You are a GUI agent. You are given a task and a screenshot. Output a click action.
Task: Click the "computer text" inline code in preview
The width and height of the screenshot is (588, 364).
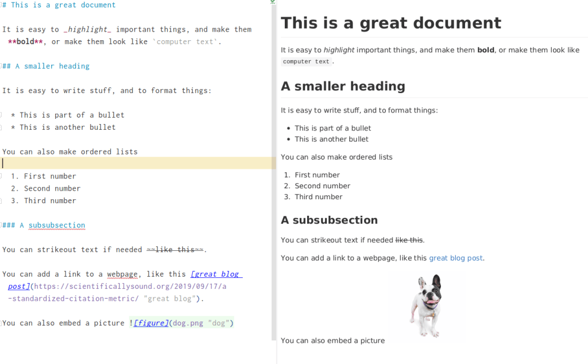pos(306,62)
